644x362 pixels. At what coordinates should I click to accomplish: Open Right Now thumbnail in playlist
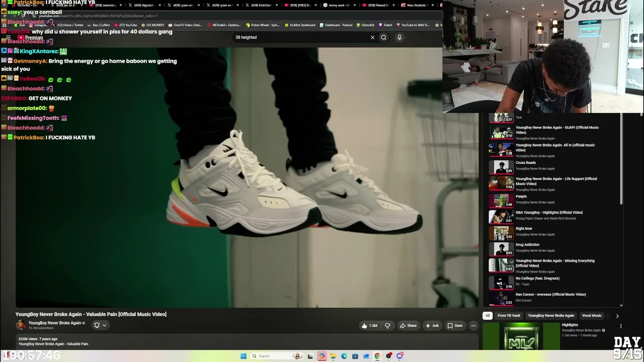[501, 233]
